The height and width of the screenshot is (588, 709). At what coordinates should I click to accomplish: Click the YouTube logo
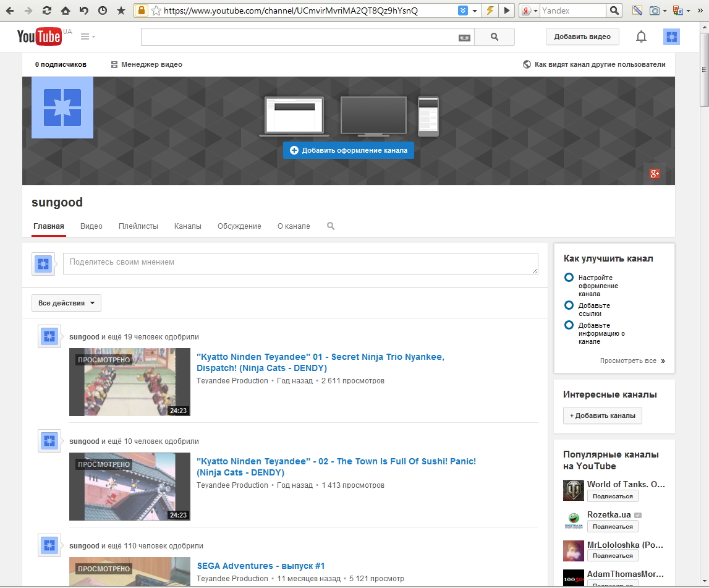[39, 36]
